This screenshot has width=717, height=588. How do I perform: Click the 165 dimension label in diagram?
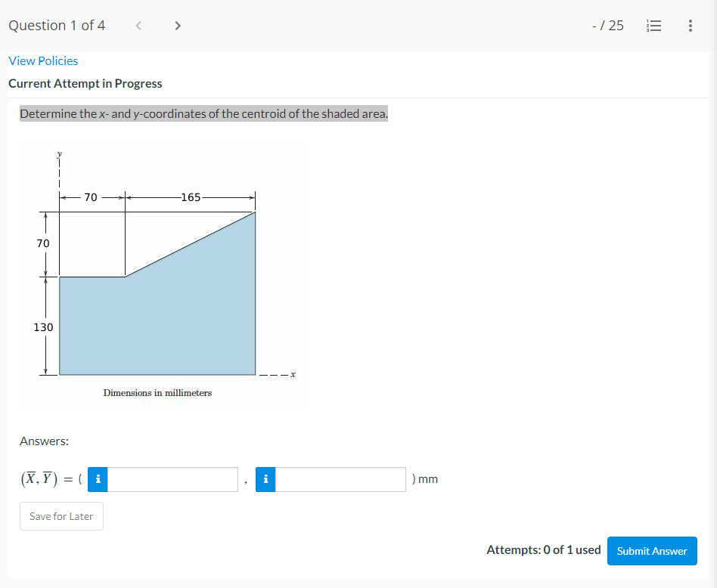pos(191,197)
